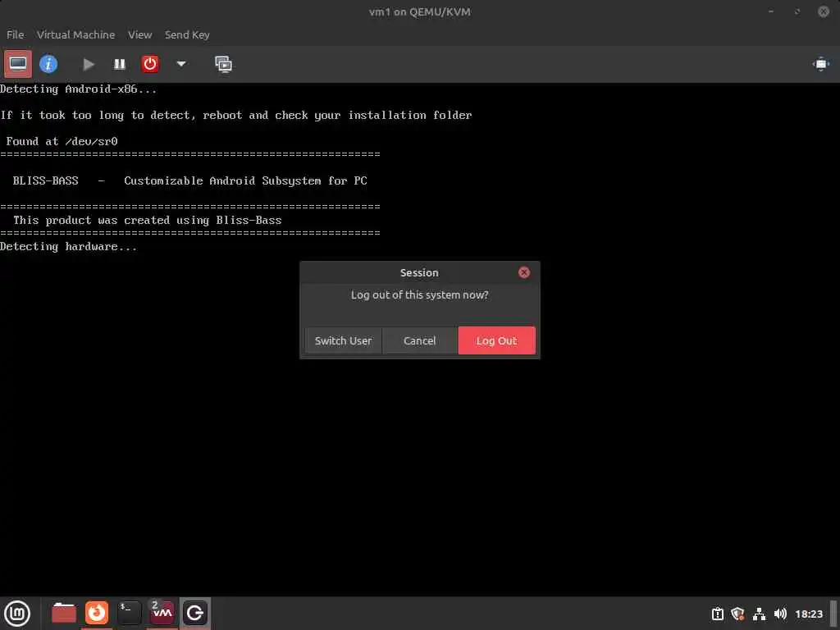Expand the shutdown options dropdown arrow
The width and height of the screenshot is (840, 630).
(181, 64)
